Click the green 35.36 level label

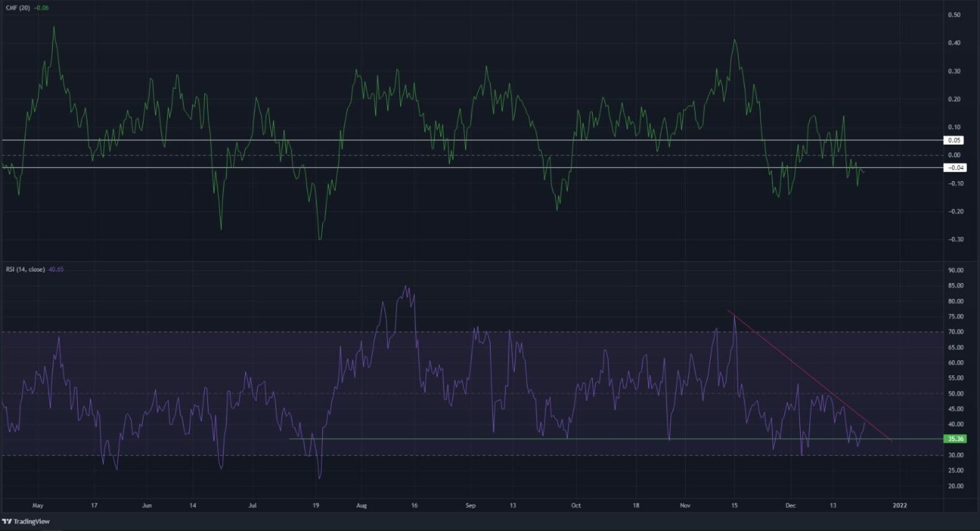point(956,439)
